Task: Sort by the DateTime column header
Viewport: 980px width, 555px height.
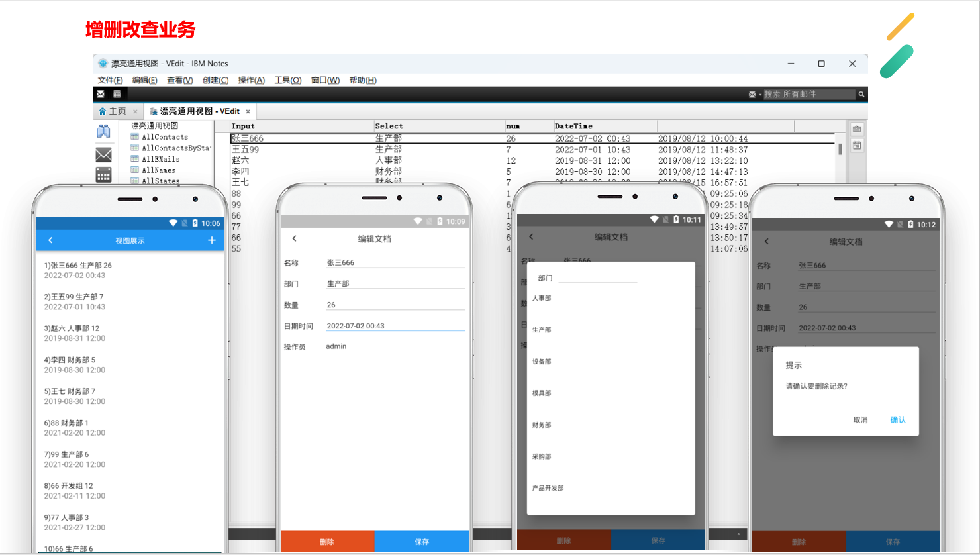Action: (x=605, y=126)
